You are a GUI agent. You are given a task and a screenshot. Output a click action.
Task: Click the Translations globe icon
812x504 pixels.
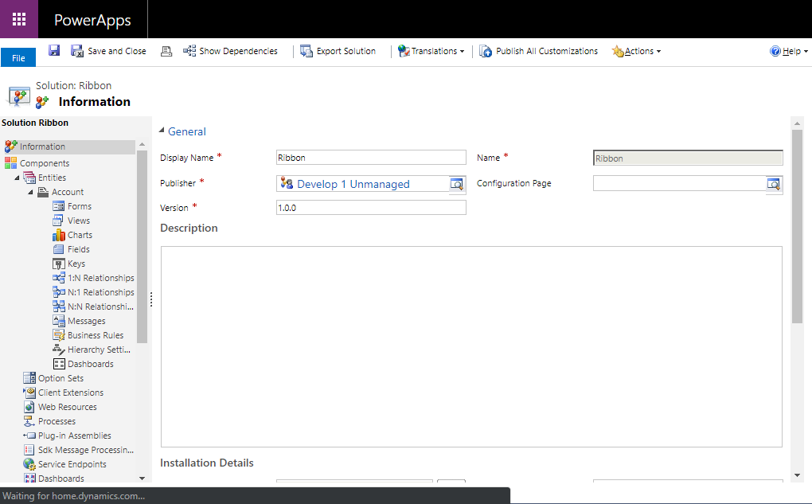404,51
